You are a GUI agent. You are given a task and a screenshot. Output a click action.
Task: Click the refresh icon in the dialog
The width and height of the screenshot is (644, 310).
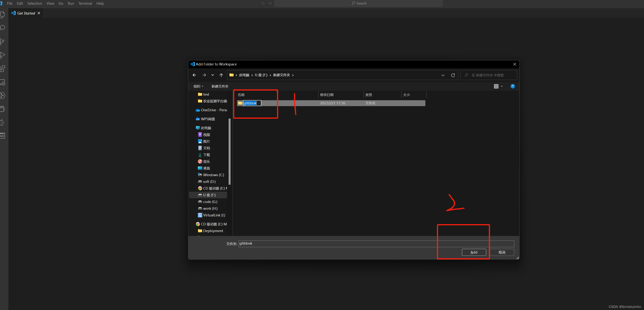point(453,75)
